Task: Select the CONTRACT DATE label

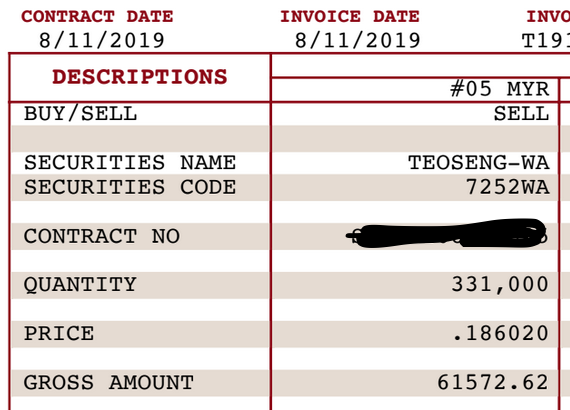Action: (x=97, y=16)
